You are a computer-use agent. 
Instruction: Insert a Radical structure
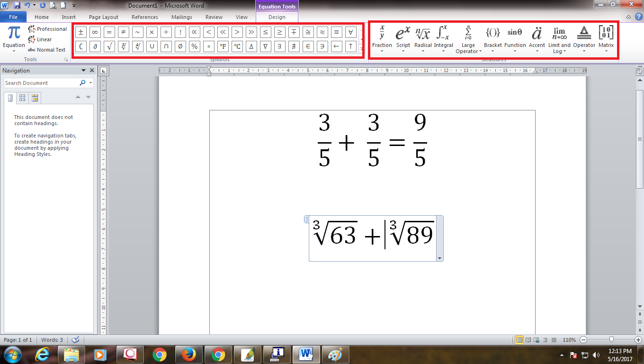[423, 38]
